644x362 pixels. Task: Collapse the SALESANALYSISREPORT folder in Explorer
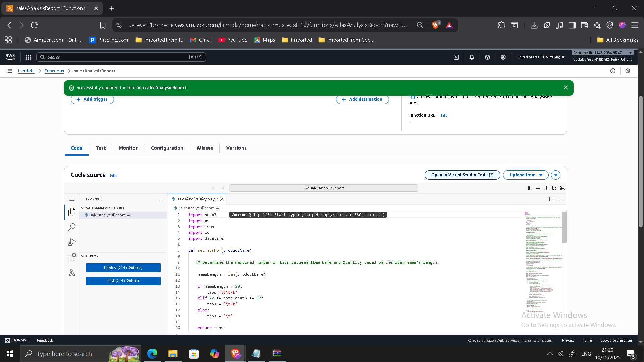(x=83, y=208)
